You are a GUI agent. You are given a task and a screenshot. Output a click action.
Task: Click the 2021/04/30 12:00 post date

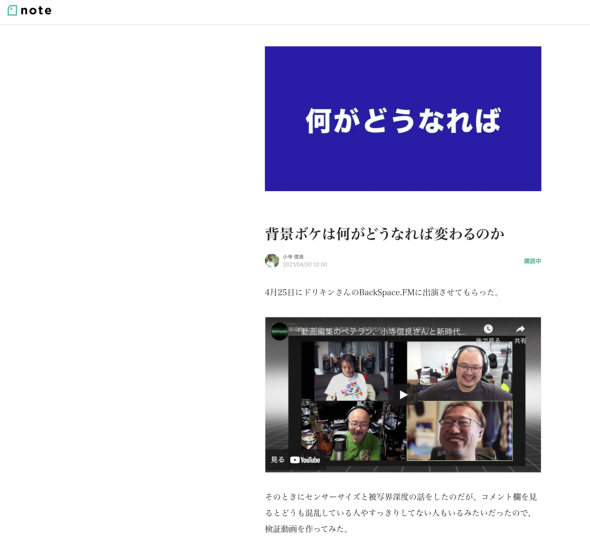pyautogui.click(x=305, y=265)
